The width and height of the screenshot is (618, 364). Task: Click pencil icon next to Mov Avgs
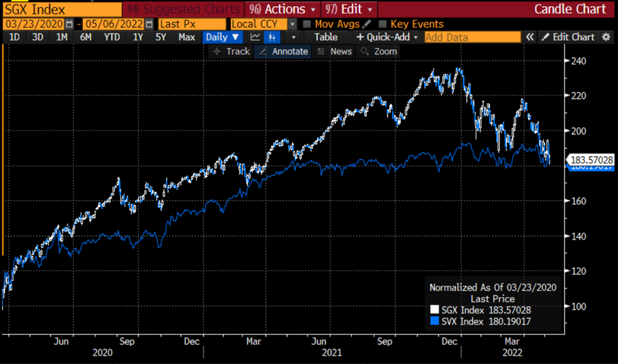pyautogui.click(x=366, y=23)
